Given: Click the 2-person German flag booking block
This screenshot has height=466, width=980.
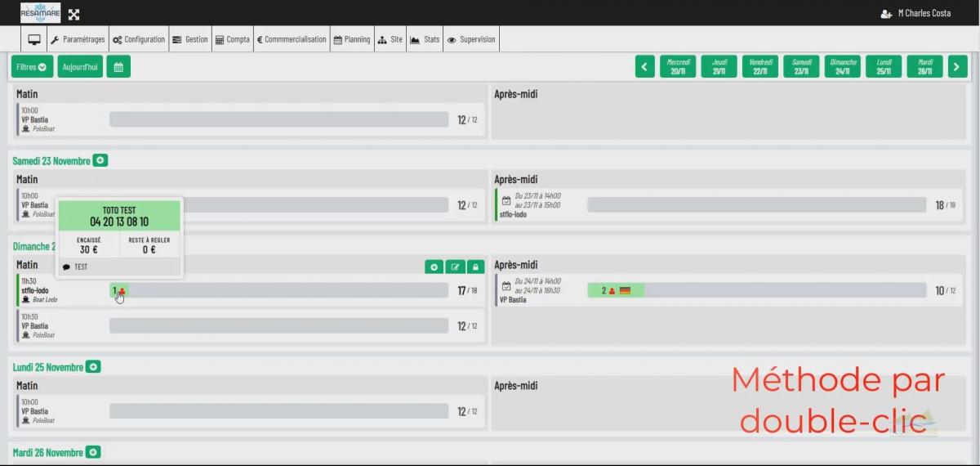Looking at the screenshot, I should coord(616,290).
